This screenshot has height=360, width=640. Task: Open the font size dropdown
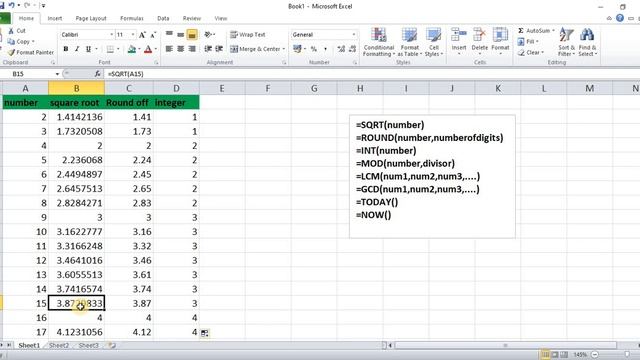click(x=133, y=35)
